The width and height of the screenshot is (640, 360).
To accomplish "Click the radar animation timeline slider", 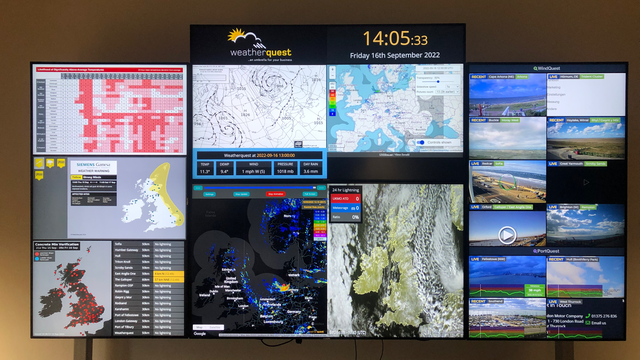I will click(x=260, y=188).
